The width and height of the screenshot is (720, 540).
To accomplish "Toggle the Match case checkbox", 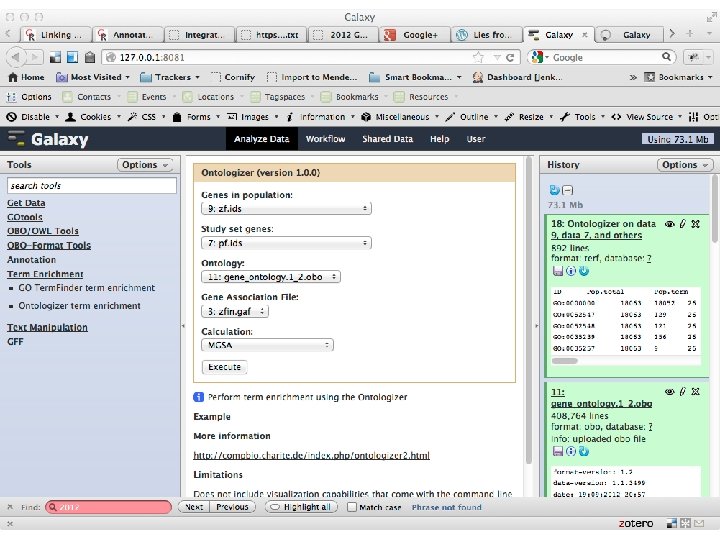I will pos(352,507).
